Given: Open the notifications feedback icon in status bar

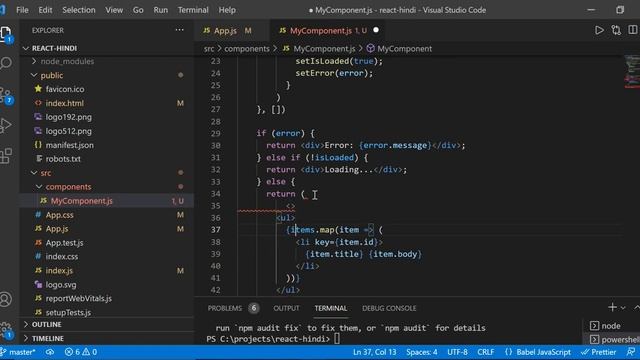Looking at the screenshot, I should point(631,352).
